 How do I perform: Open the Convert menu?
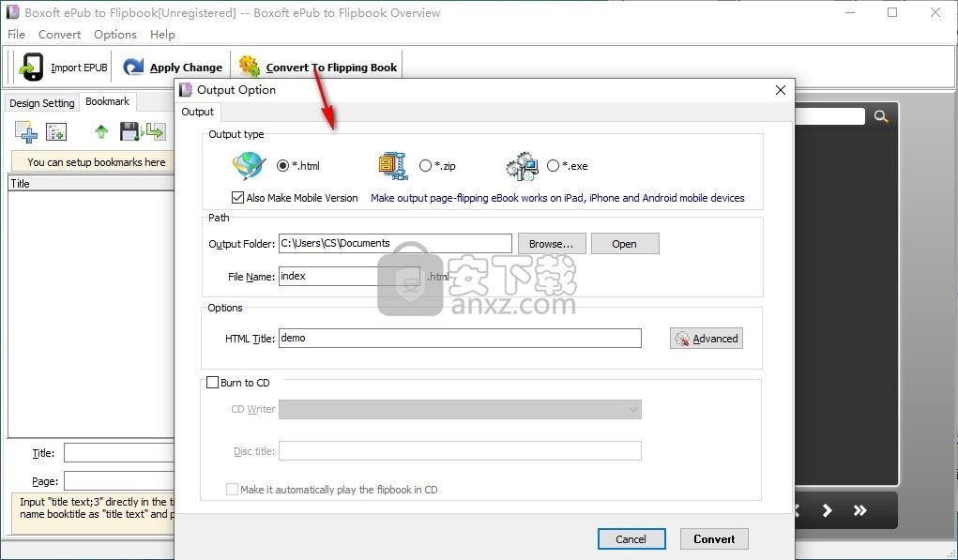[59, 34]
